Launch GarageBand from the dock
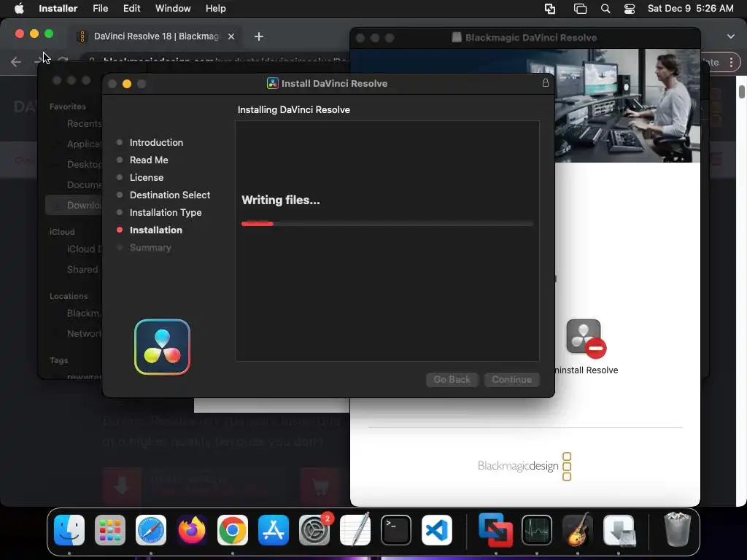Image resolution: width=747 pixels, height=560 pixels. (x=578, y=530)
